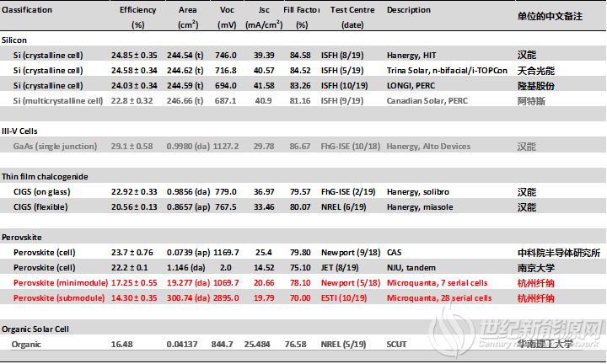
Task: Select the 'Organic' row label
Action: tap(26, 345)
